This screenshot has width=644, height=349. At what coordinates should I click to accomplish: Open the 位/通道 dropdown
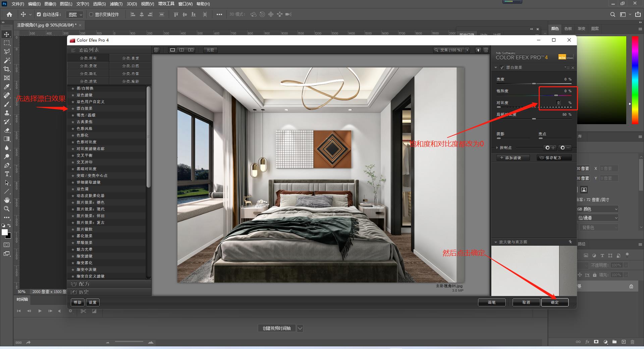(598, 217)
